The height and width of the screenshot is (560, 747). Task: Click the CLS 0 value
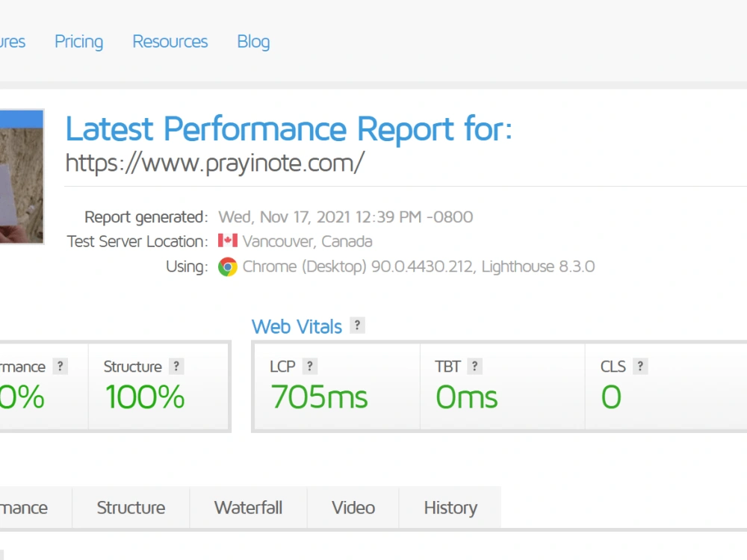click(x=611, y=397)
